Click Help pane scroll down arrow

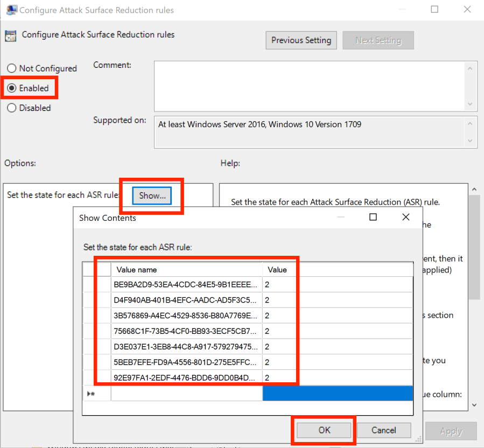[x=474, y=405]
